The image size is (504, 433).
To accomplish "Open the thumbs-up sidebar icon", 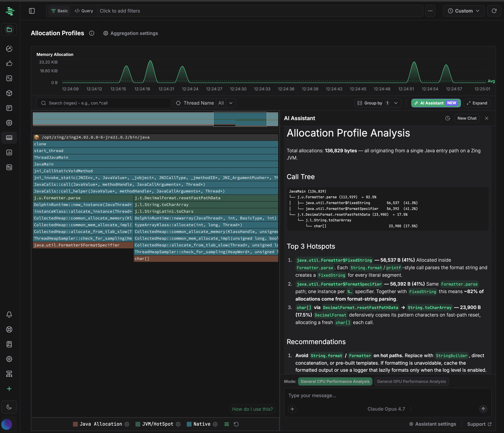I will tap(9, 63).
